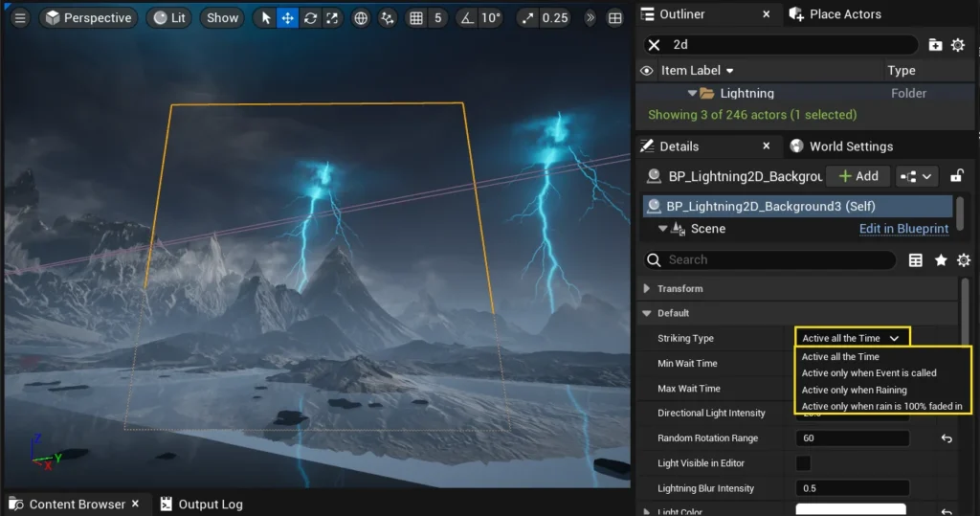Choose 'Active only when Raining' option
980x516 pixels.
(x=854, y=391)
